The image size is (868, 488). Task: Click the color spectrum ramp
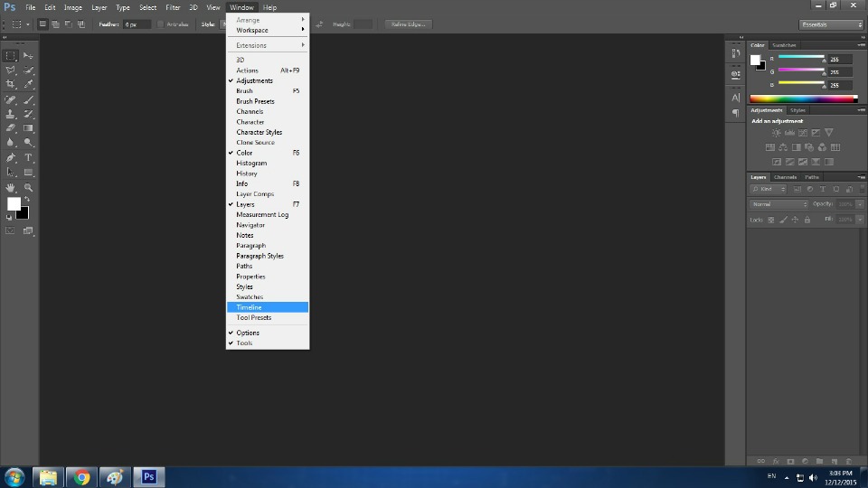coord(803,99)
